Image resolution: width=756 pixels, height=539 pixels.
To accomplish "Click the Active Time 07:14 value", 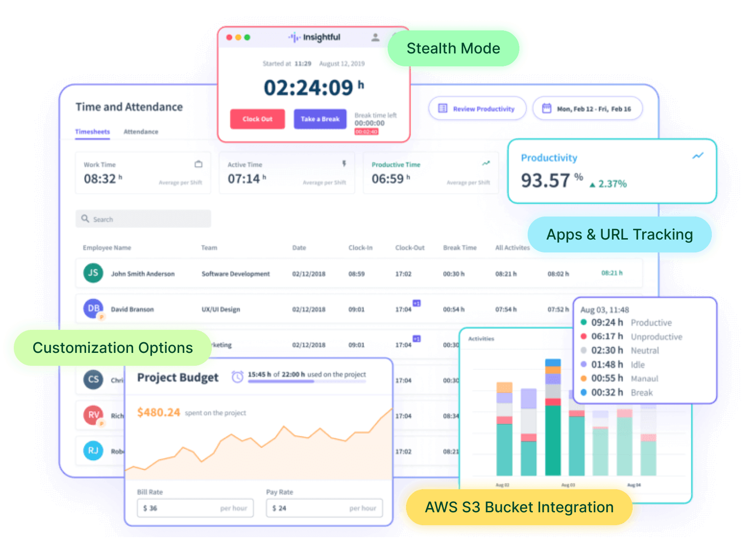I will click(x=247, y=179).
